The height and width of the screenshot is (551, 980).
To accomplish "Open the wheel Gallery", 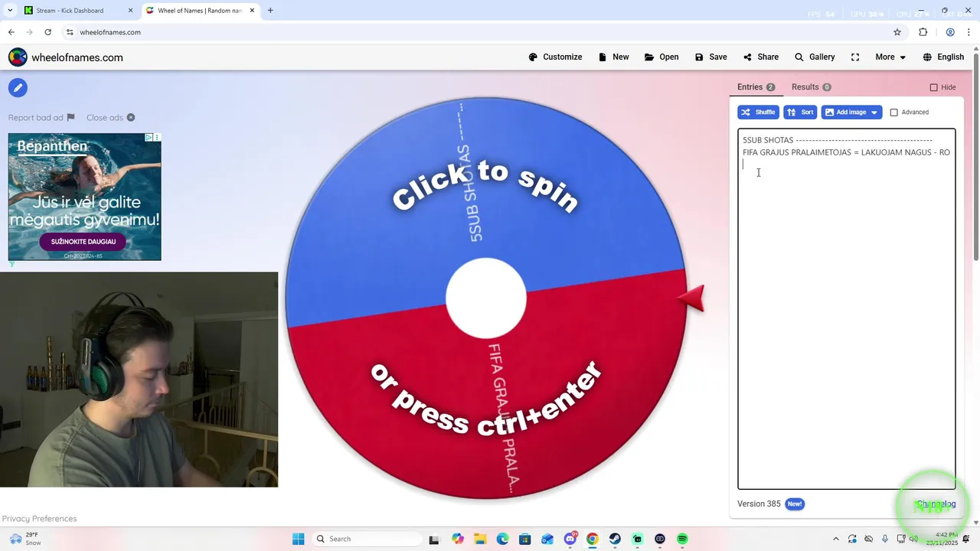I will 815,57.
